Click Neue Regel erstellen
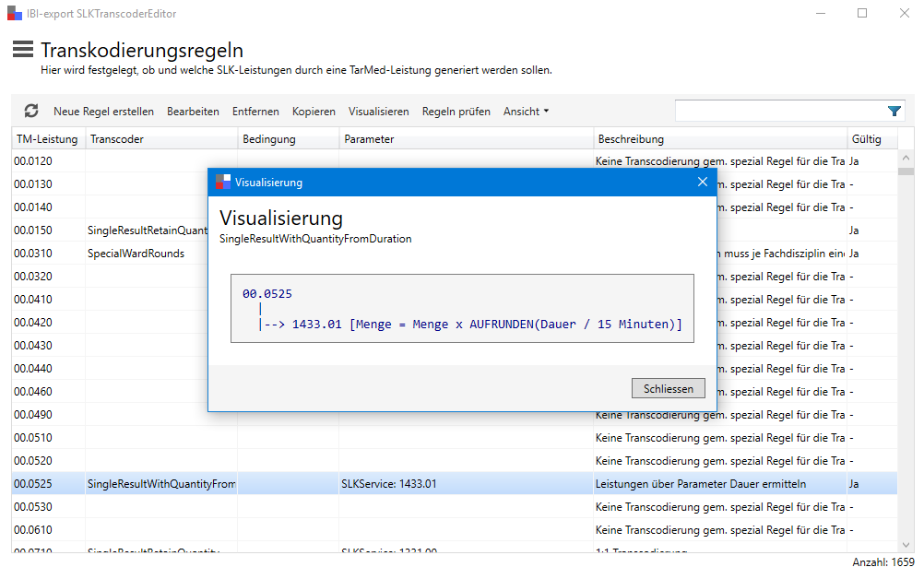This screenshot has height=579, width=924. click(103, 112)
